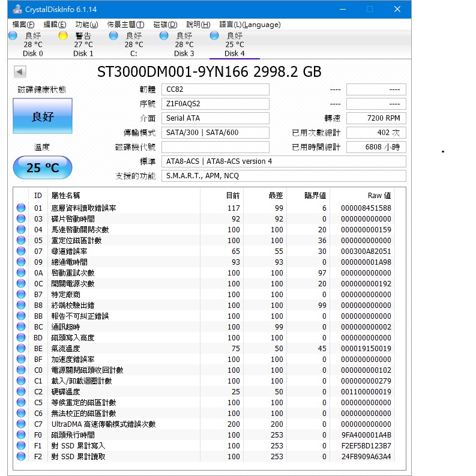Click the S.M.A.R.T., APM, NCQ features field
The width and height of the screenshot is (476, 476).
pyautogui.click(x=283, y=176)
